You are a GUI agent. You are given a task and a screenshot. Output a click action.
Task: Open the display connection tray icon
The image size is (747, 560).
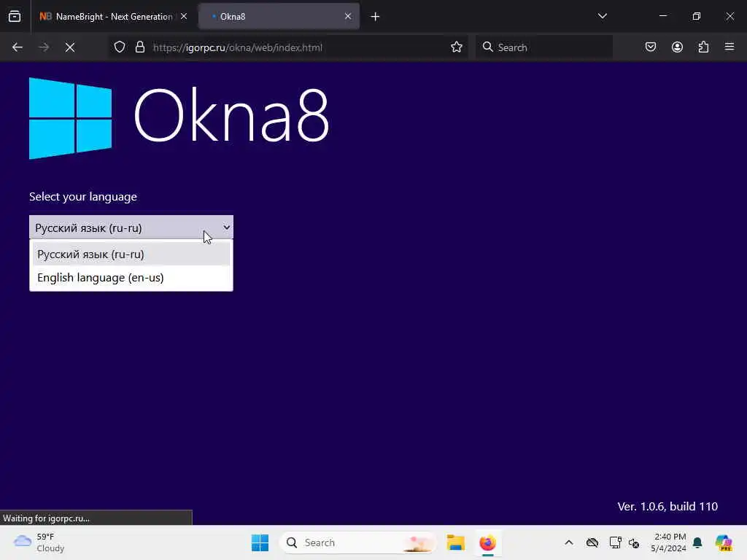[x=615, y=542]
